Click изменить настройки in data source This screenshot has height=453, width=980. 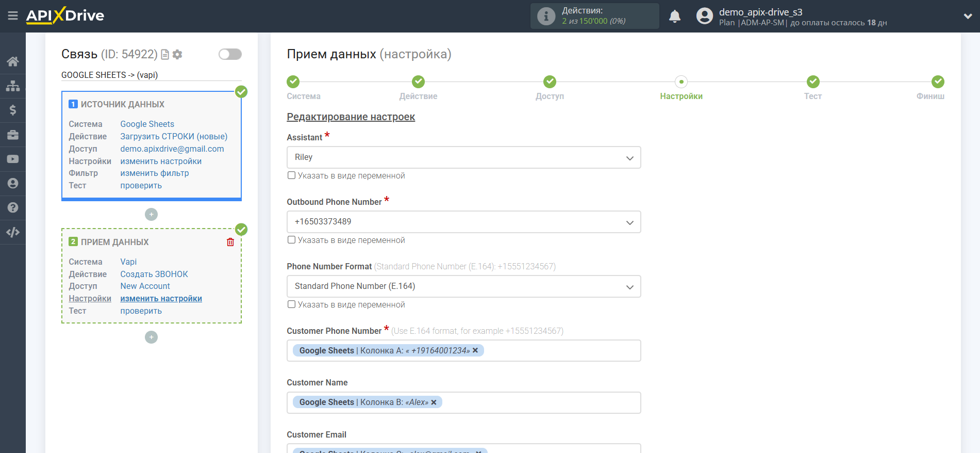click(x=161, y=161)
